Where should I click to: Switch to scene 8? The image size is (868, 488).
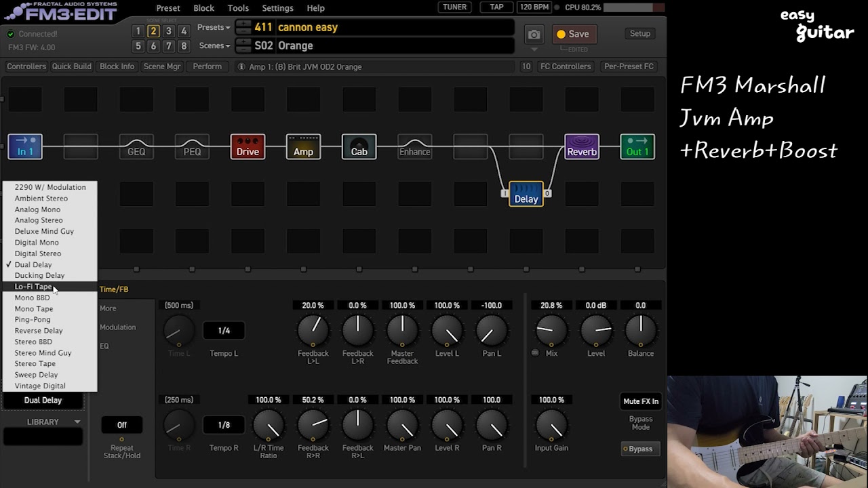pos(183,46)
